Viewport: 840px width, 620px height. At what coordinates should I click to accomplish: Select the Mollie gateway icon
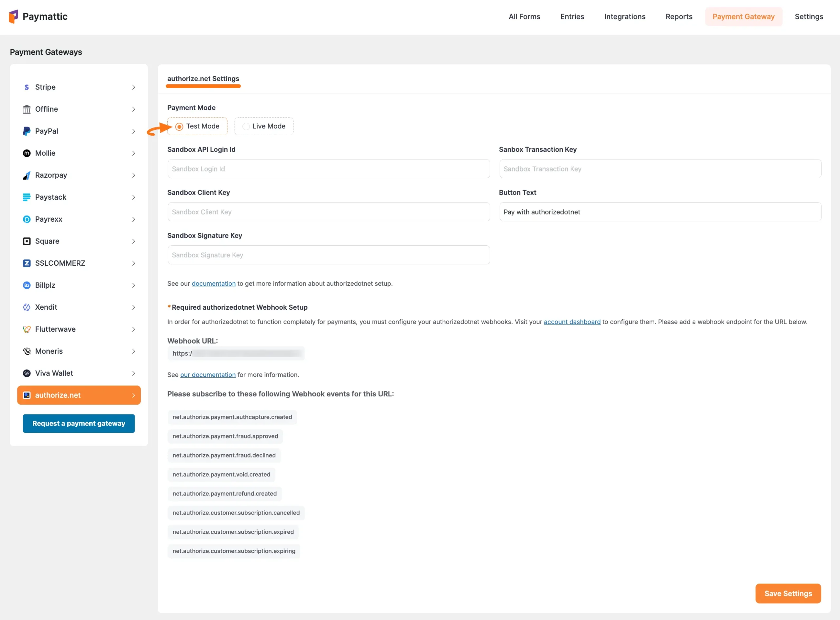click(x=26, y=153)
